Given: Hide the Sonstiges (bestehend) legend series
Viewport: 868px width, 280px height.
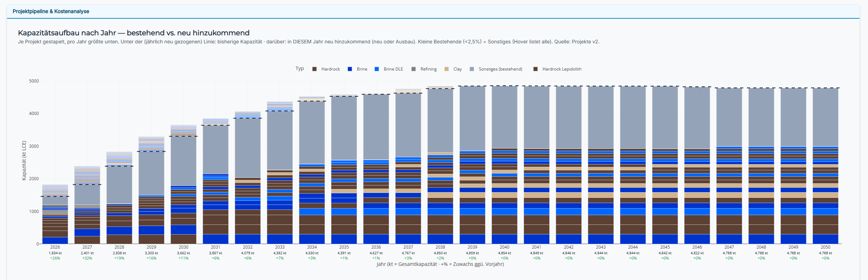Looking at the screenshot, I should pyautogui.click(x=496, y=69).
